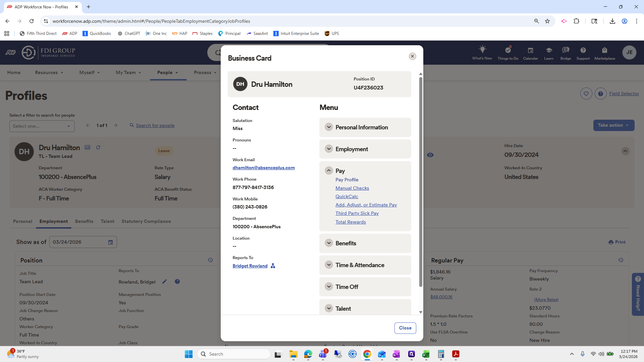The image size is (644, 362).
Task: Edit the Reports To field with the pencil icon
Action: (165, 282)
